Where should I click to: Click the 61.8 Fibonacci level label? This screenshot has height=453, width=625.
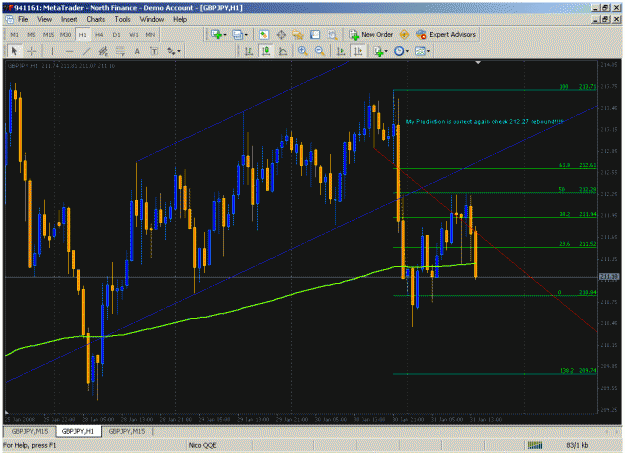pyautogui.click(x=564, y=165)
